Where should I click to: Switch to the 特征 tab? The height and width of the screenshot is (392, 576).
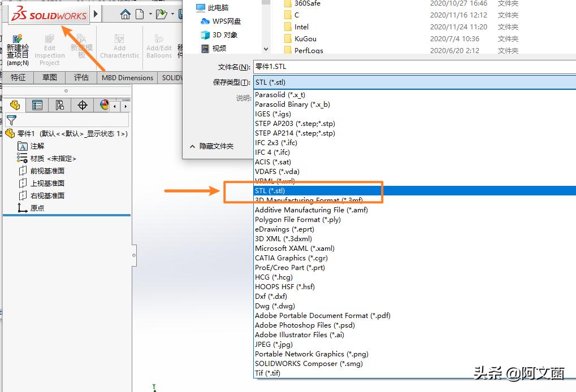tap(18, 77)
